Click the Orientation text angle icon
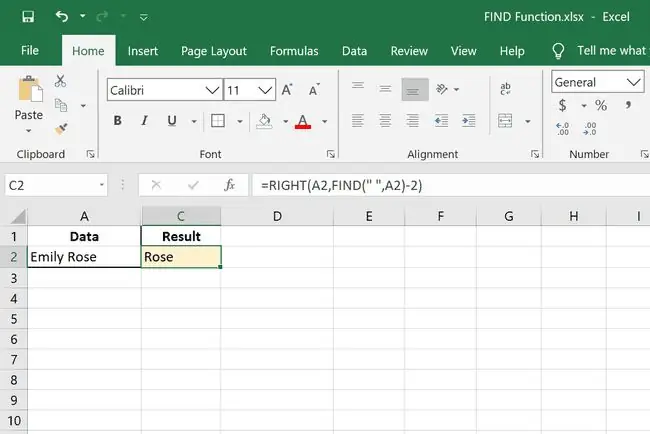The height and width of the screenshot is (434, 650). [x=442, y=89]
